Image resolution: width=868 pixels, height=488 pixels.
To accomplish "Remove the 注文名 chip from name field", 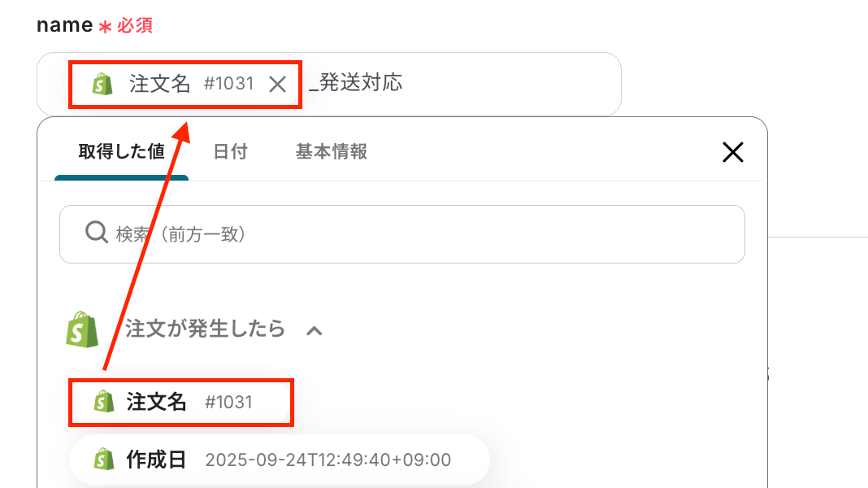I will 277,84.
